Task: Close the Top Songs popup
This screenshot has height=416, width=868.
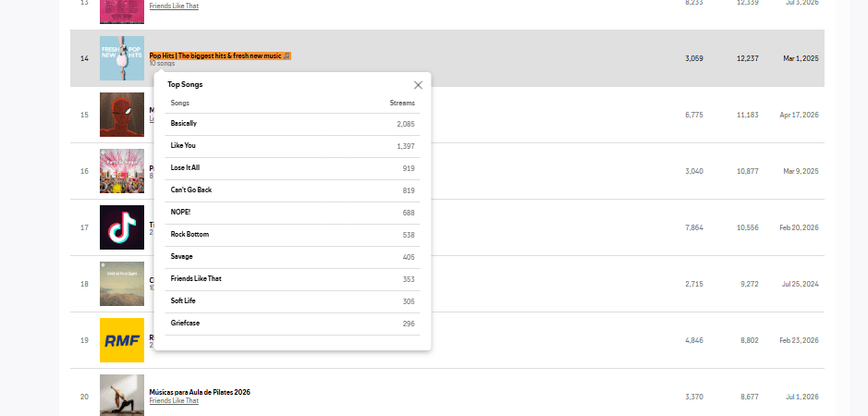Action: coord(418,85)
